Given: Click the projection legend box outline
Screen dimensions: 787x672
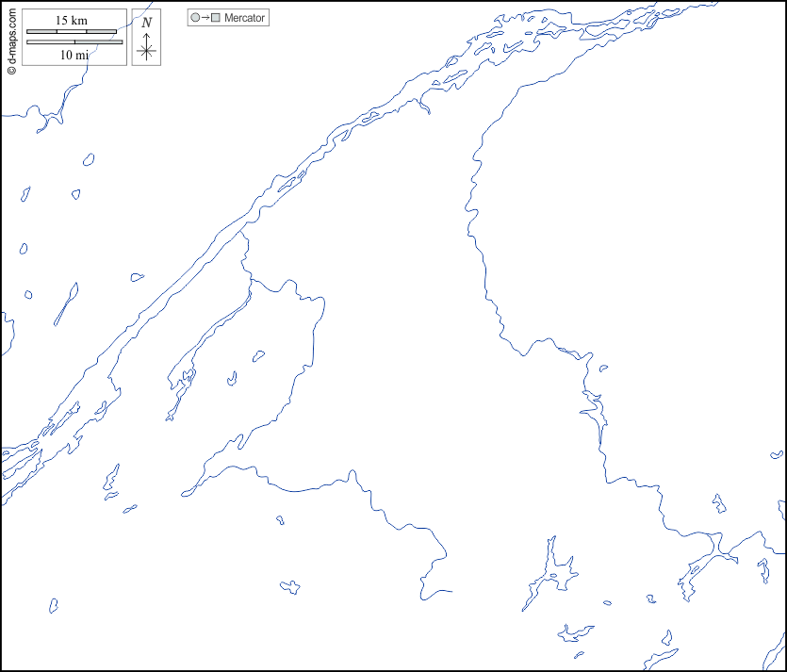Looking at the screenshot, I should pyautogui.click(x=229, y=10).
